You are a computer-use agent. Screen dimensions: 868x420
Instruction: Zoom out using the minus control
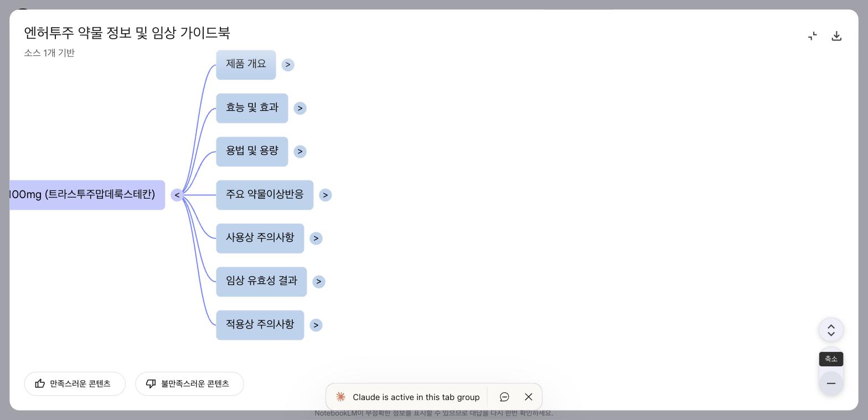pyautogui.click(x=831, y=383)
